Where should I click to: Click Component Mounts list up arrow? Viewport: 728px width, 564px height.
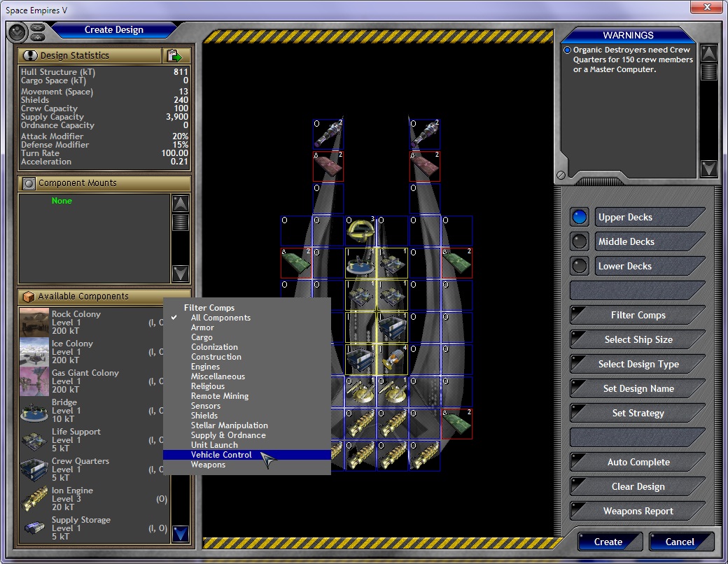pyautogui.click(x=181, y=204)
